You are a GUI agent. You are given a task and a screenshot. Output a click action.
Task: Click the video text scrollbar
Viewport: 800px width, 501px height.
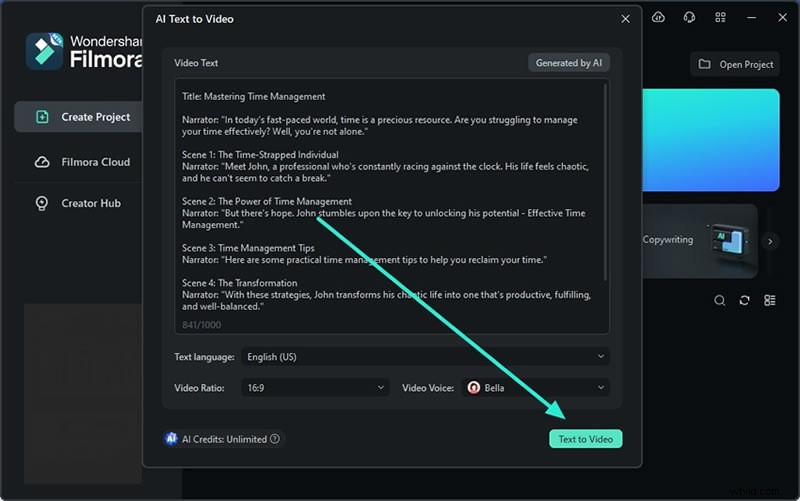point(605,182)
